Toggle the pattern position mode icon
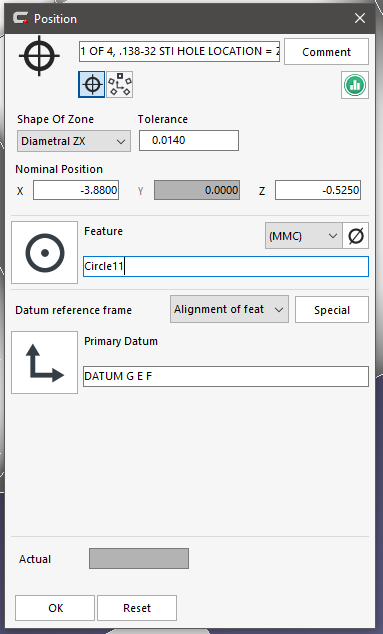 (120, 85)
